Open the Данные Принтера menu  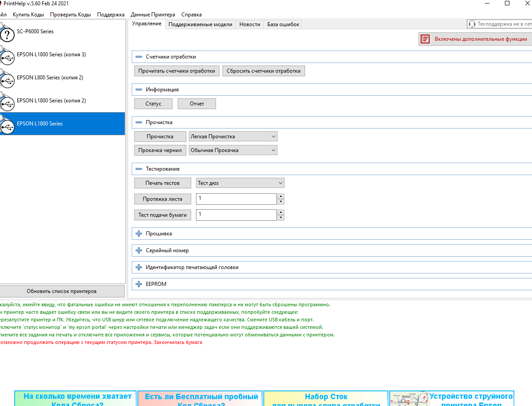pyautogui.click(x=153, y=15)
